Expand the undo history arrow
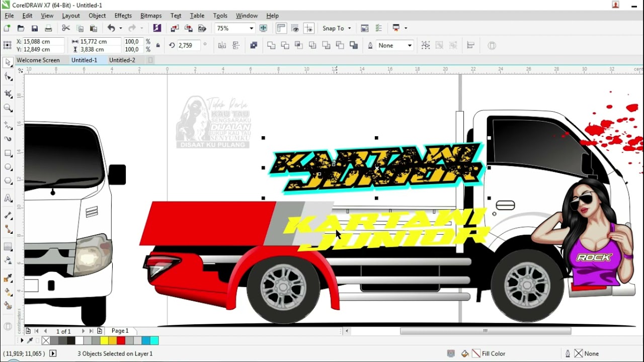Screen dimensions: 644x362 [x=120, y=29]
